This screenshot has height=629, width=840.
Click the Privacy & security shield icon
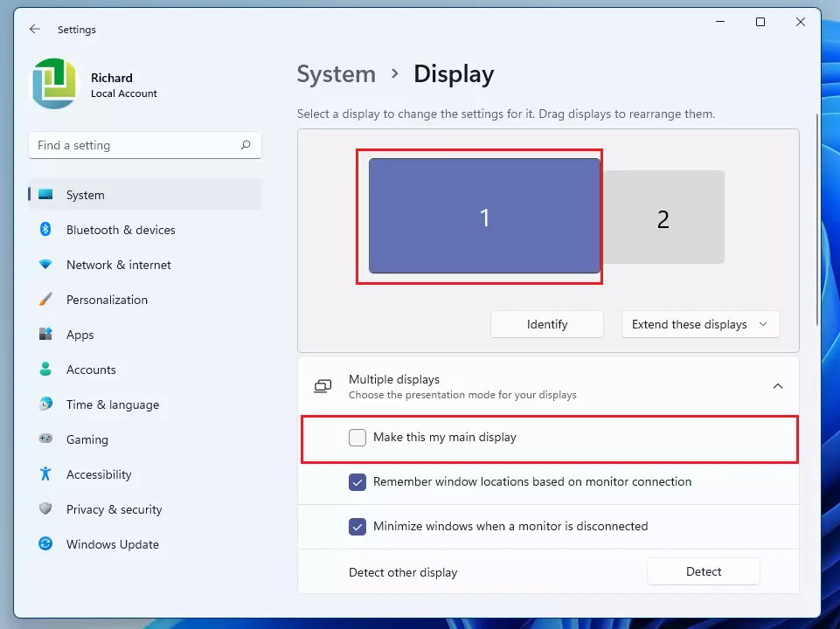(45, 509)
